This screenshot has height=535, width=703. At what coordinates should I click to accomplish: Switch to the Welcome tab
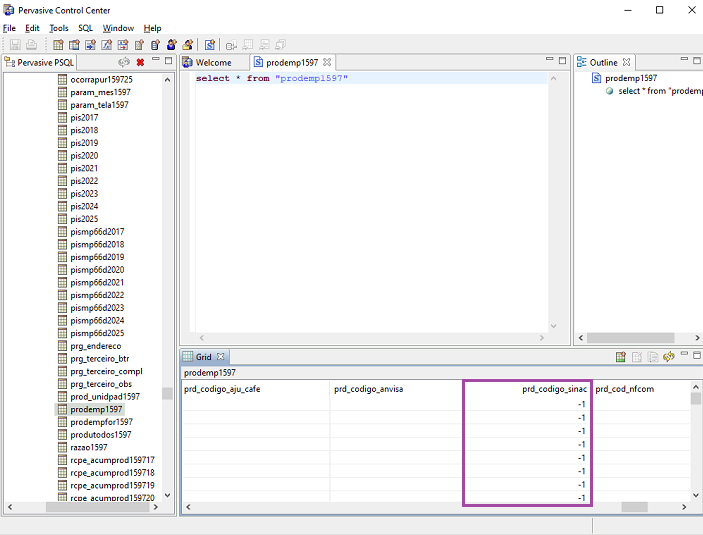(212, 62)
